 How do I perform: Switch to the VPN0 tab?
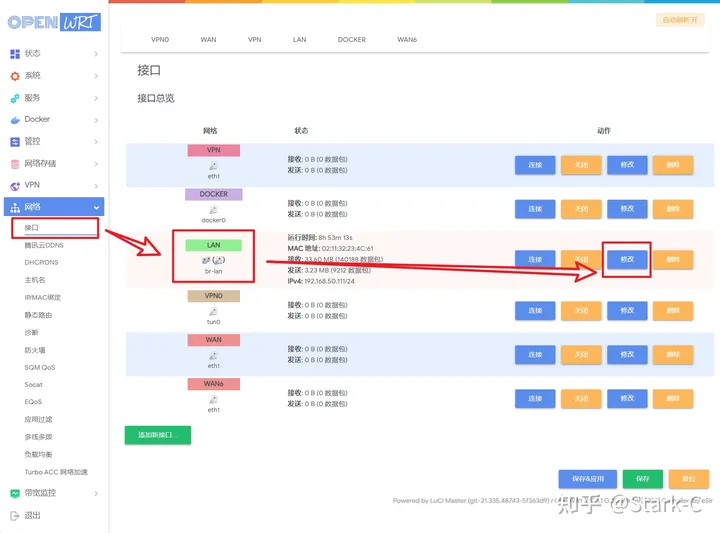[160, 39]
